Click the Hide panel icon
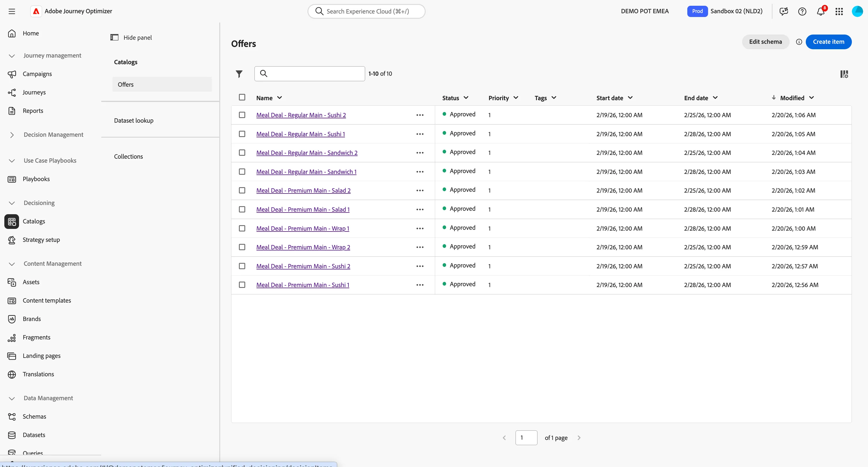Screen dimensions: 868x467 (x=115, y=37)
